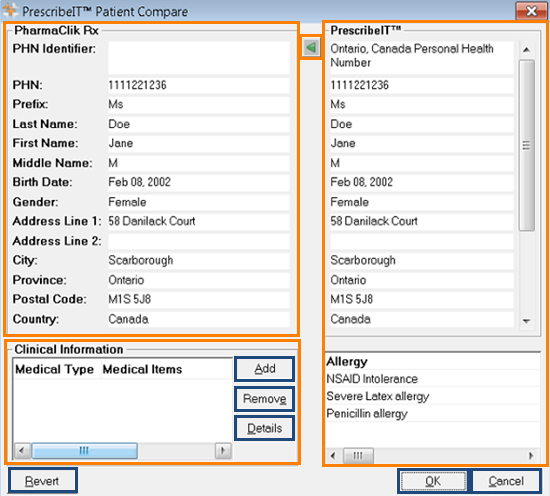Click the Medical Items column header
This screenshot has width=550, height=496.
[167, 369]
